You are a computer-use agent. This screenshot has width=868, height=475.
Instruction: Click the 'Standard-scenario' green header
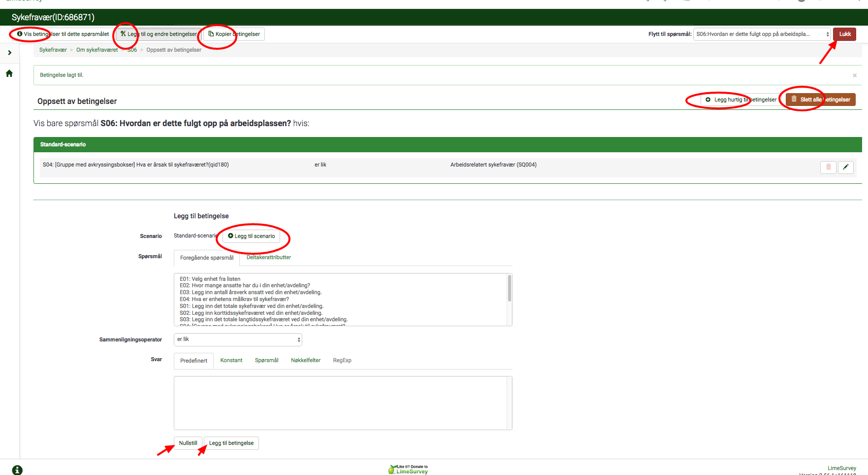point(448,144)
